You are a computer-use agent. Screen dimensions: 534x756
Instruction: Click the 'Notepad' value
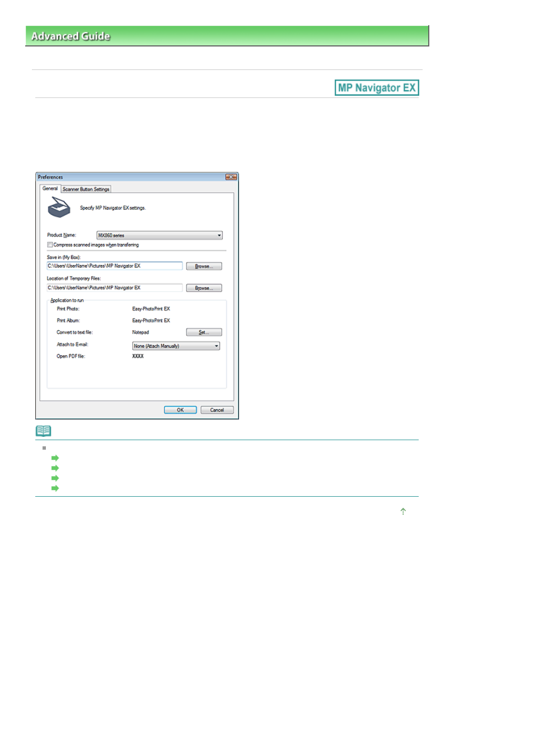pyautogui.click(x=140, y=332)
